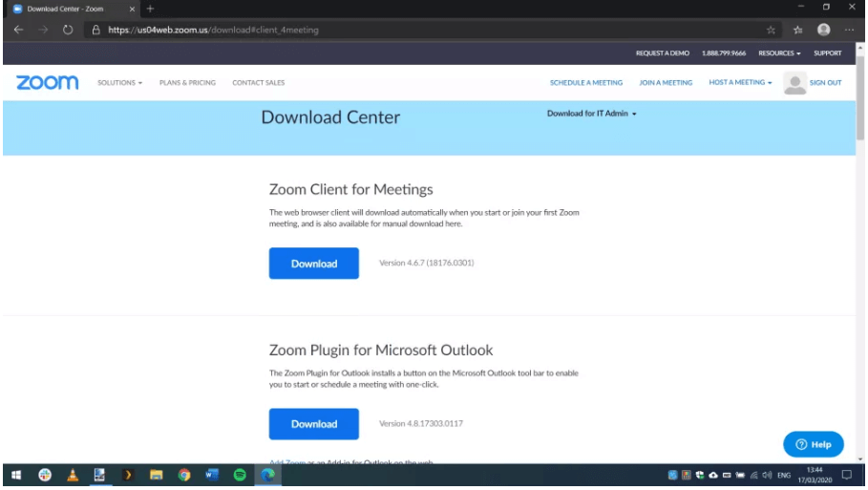Click the page vertical scrollbar thumb
The image size is (868, 490).
point(860,96)
